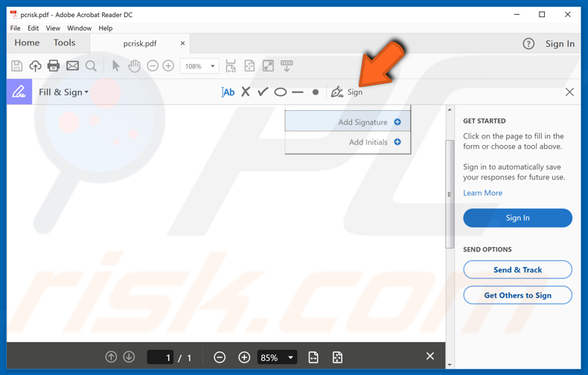The image size is (588, 375).
Task: Click the Sign pen button
Action: pos(347,92)
